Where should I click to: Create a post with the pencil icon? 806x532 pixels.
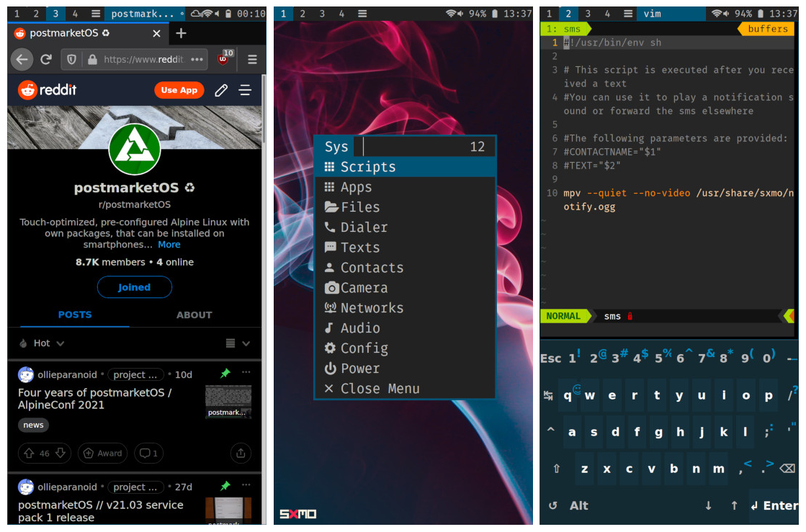(x=222, y=91)
